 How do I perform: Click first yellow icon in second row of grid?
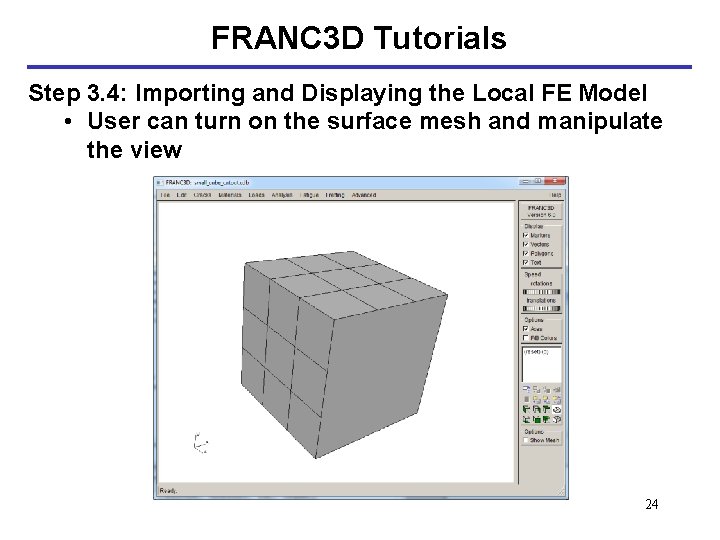(x=537, y=399)
